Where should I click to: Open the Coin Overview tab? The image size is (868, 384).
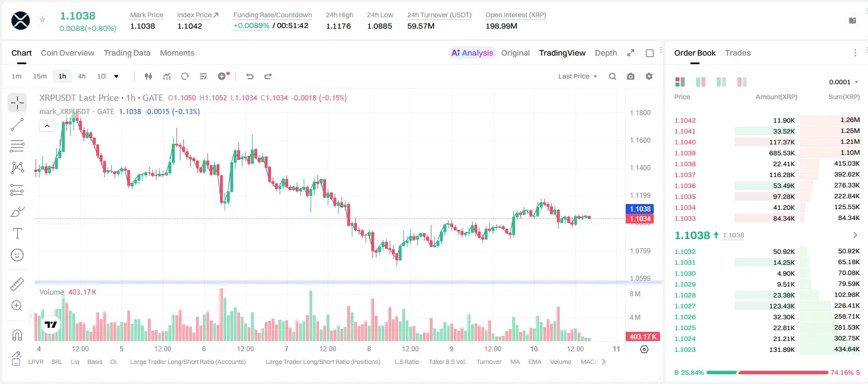(68, 53)
